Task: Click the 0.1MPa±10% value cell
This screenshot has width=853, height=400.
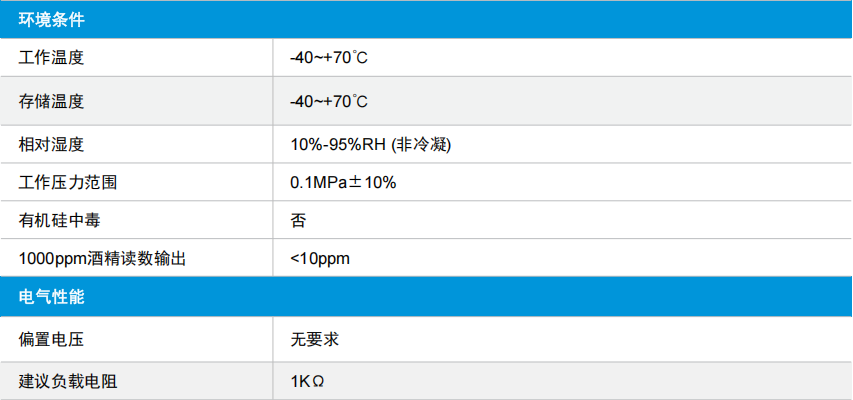Action: (x=563, y=182)
